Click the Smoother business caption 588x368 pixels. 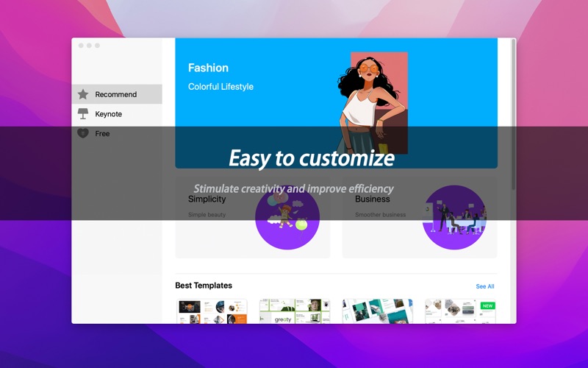(x=380, y=214)
